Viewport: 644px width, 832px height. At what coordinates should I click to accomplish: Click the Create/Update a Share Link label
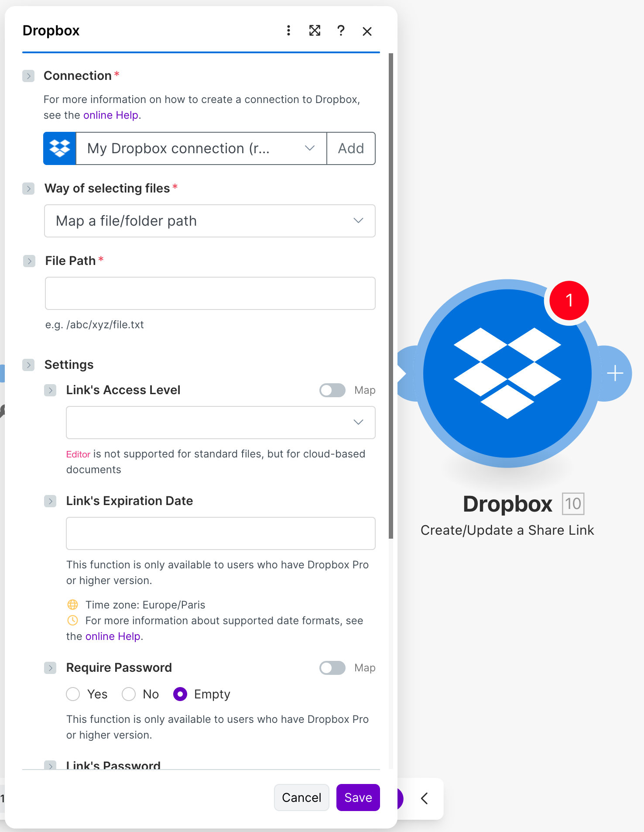(507, 530)
